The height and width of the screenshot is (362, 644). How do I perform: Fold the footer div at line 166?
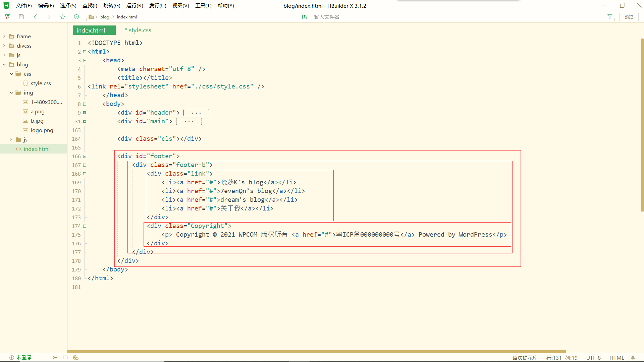[85, 156]
